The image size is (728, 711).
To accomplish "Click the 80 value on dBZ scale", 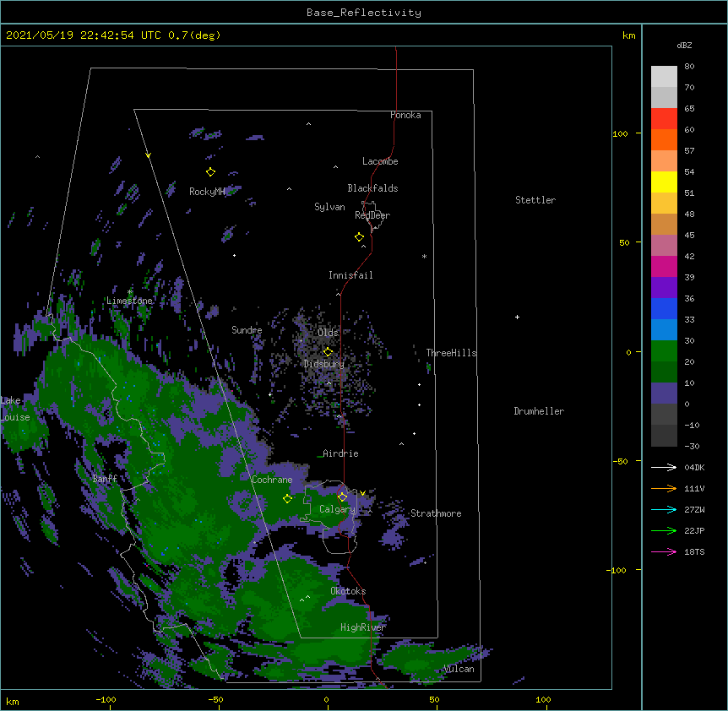I will tap(689, 67).
